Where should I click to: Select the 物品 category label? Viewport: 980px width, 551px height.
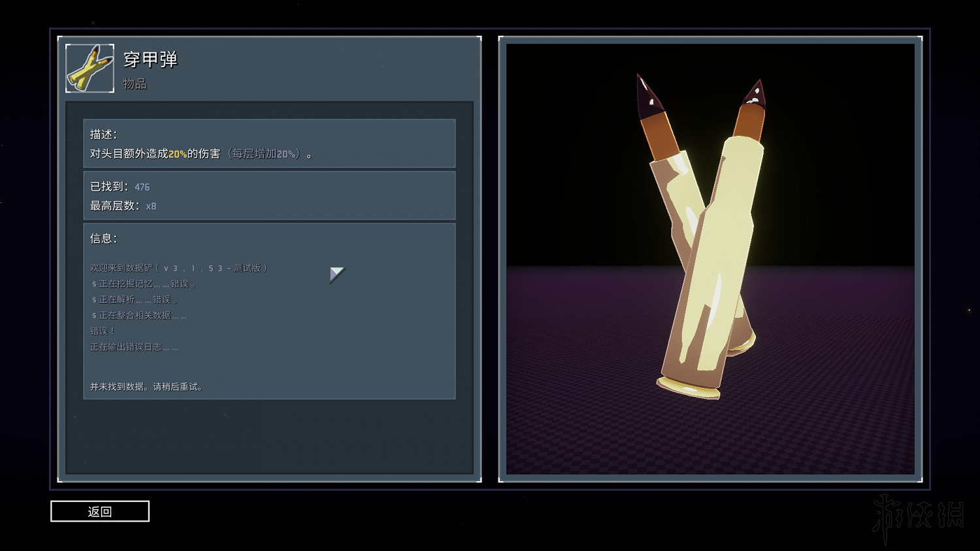click(135, 84)
